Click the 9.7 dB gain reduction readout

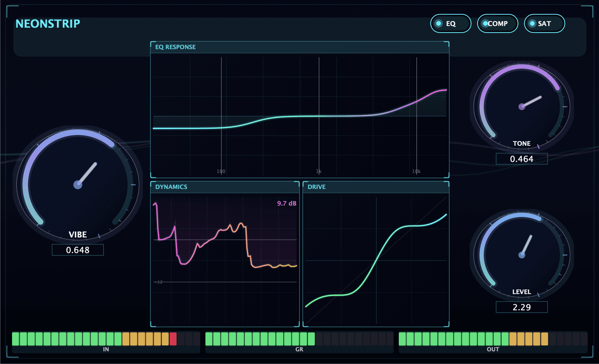point(287,203)
